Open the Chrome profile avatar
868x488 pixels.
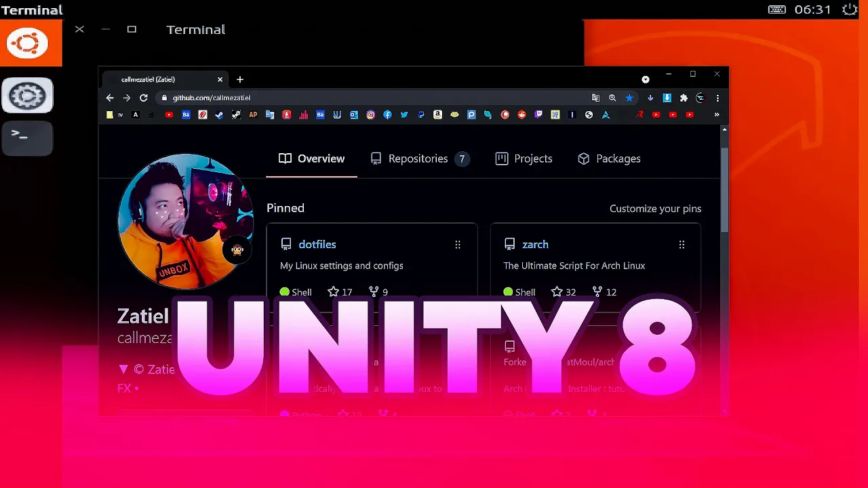(701, 98)
